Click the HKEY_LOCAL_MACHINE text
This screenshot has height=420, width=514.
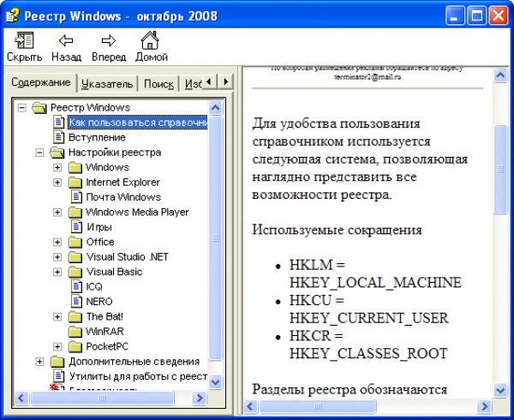(x=375, y=283)
